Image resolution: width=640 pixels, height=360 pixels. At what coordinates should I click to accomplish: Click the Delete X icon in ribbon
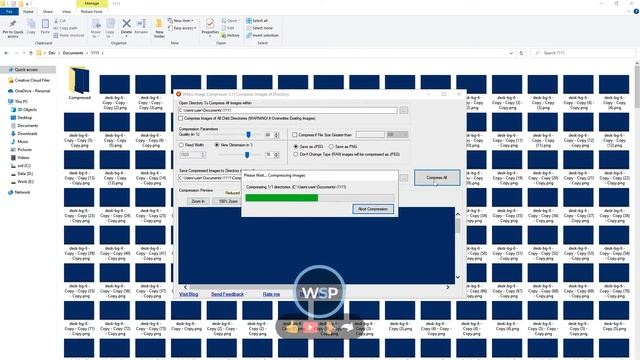click(127, 24)
